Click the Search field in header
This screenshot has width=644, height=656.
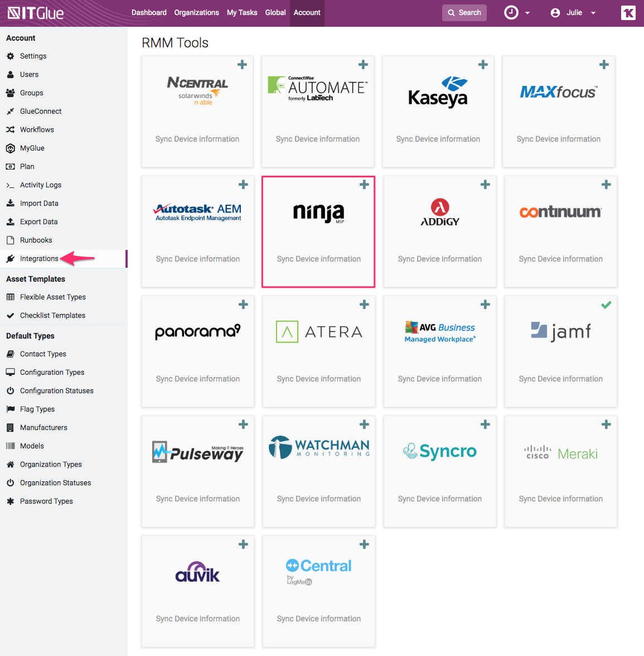click(x=464, y=12)
